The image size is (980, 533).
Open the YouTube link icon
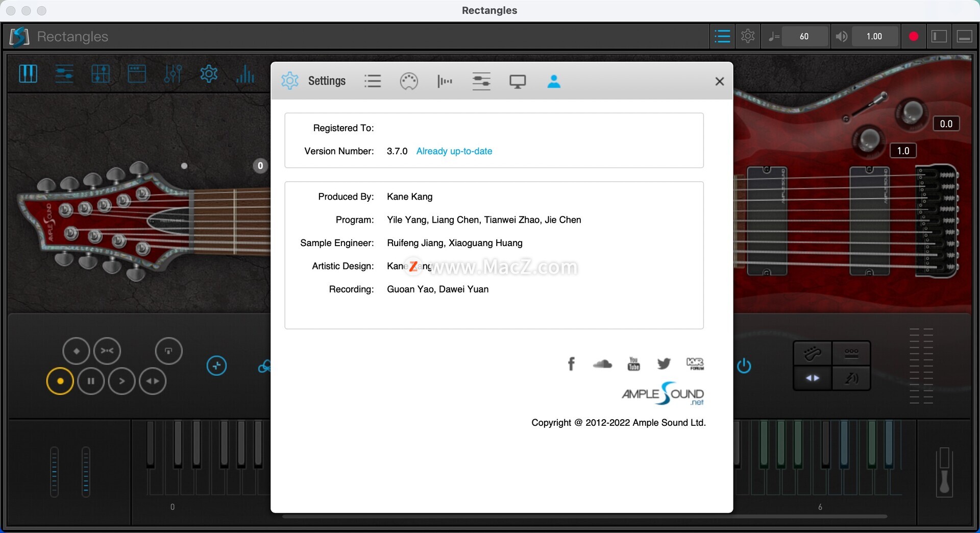(633, 364)
